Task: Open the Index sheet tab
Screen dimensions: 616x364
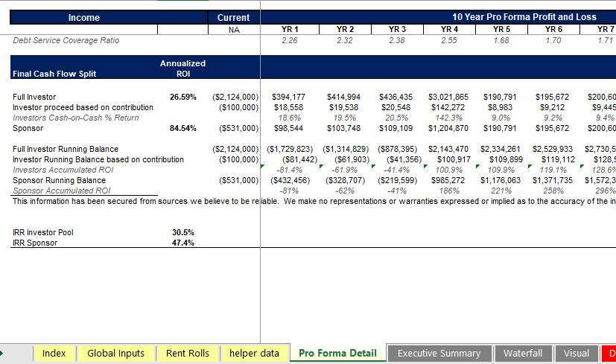Action: click(x=54, y=353)
